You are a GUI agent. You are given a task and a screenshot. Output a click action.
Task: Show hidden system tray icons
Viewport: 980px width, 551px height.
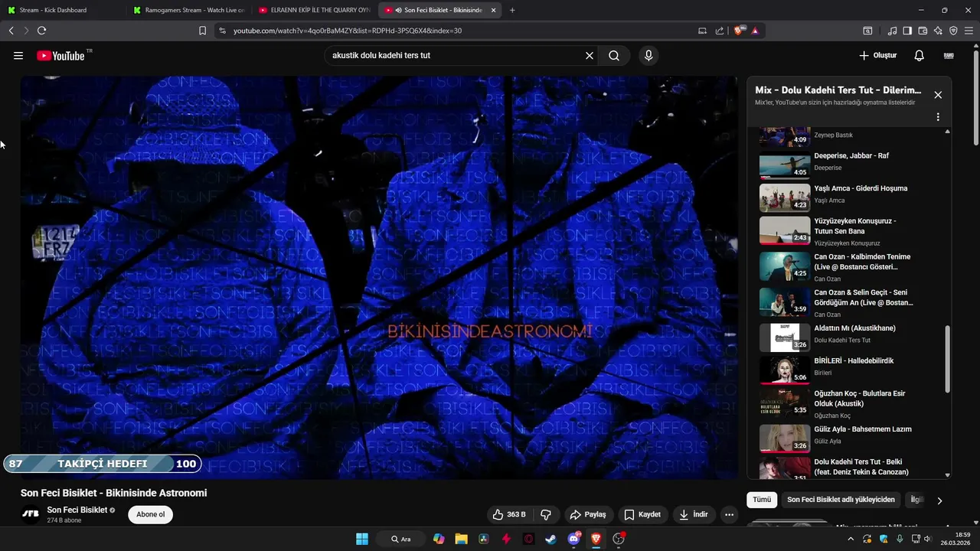(851, 539)
